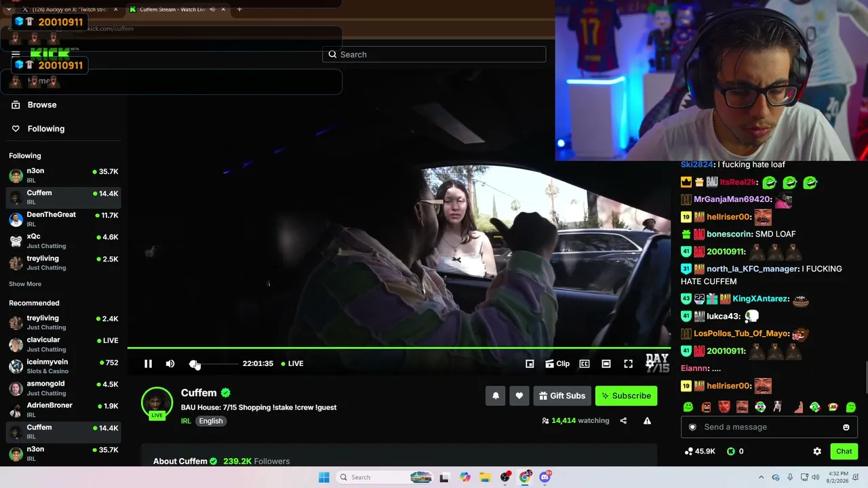
Task: Open video player settings gear
Action: pyautogui.click(x=650, y=364)
